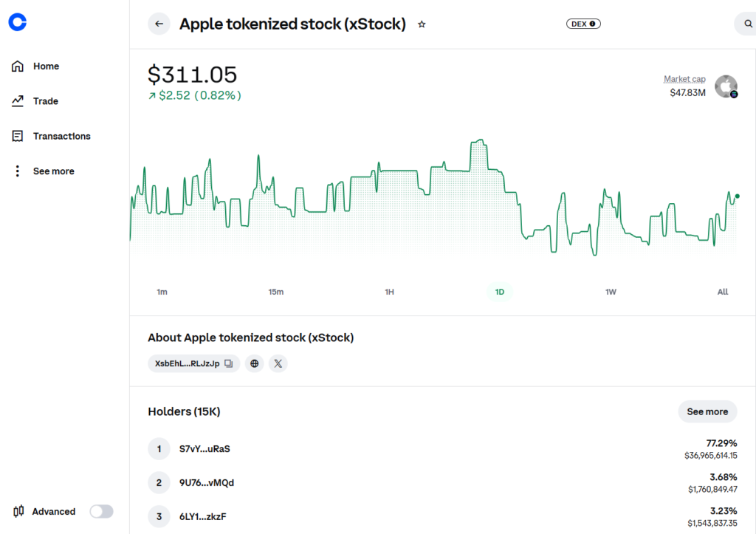Click the Apple token logo
This screenshot has height=534, width=756.
pyautogui.click(x=726, y=87)
